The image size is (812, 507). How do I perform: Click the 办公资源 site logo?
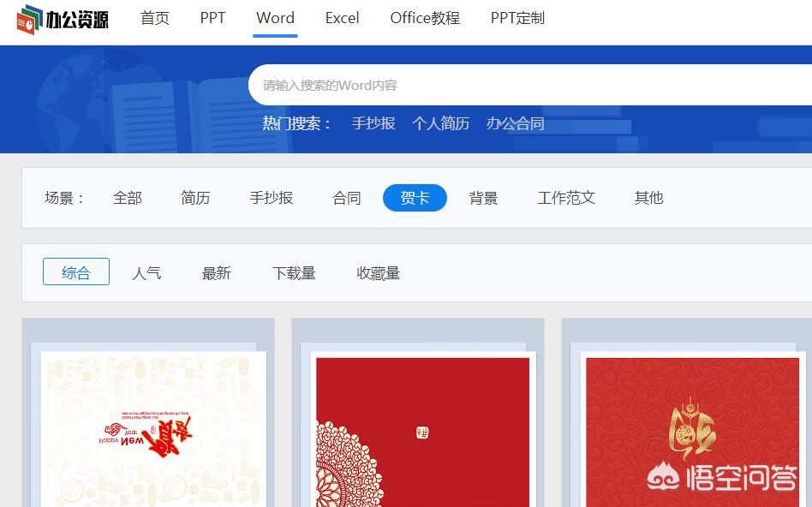pos(63,19)
